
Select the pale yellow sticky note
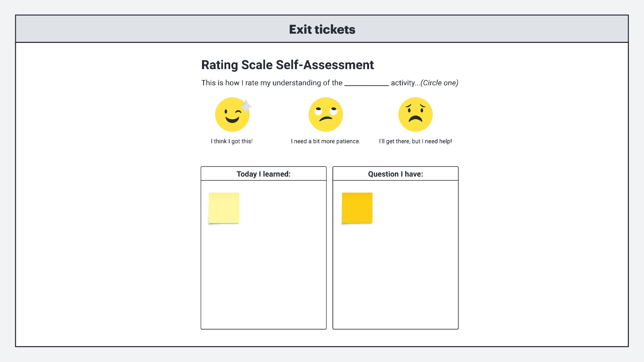(x=224, y=208)
